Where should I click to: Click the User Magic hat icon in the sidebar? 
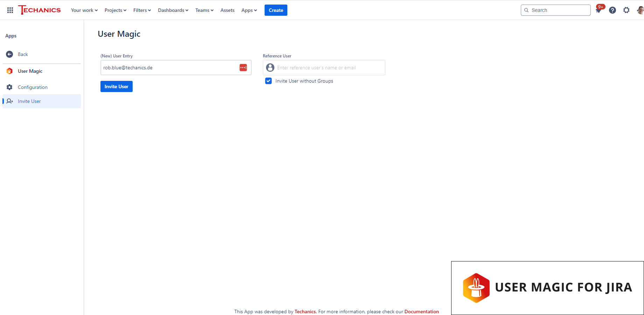click(x=9, y=71)
